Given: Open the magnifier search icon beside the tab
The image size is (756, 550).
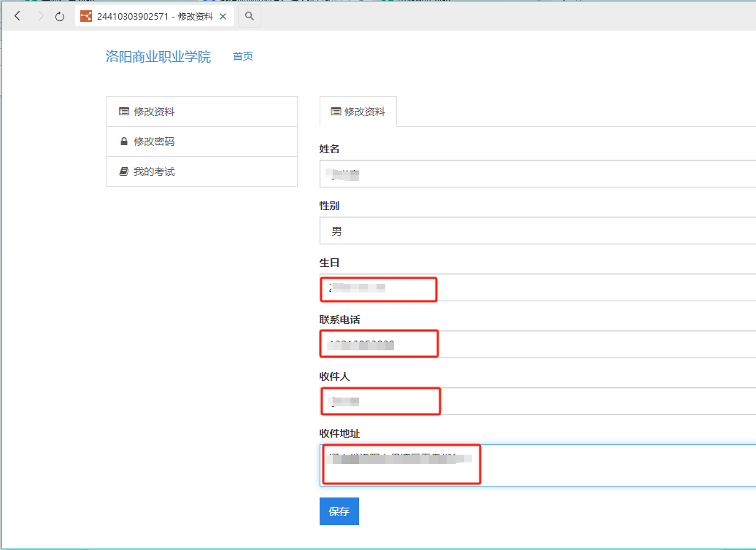Looking at the screenshot, I should 250,16.
